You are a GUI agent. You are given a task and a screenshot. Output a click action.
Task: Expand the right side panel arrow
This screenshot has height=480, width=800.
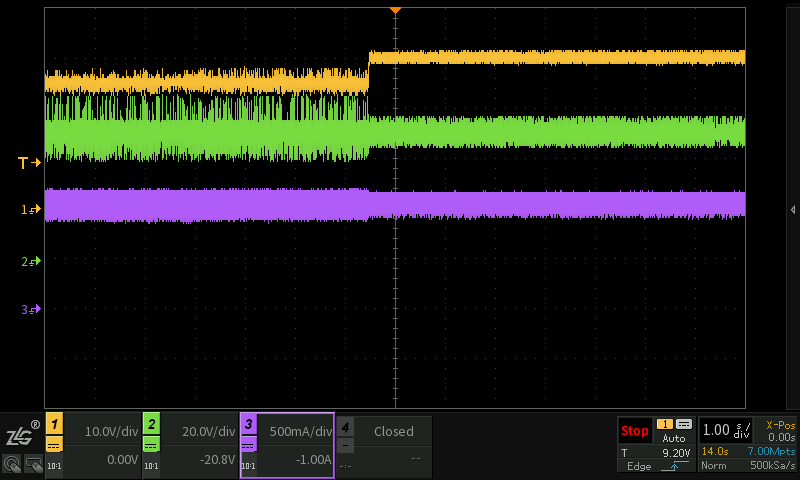point(793,210)
